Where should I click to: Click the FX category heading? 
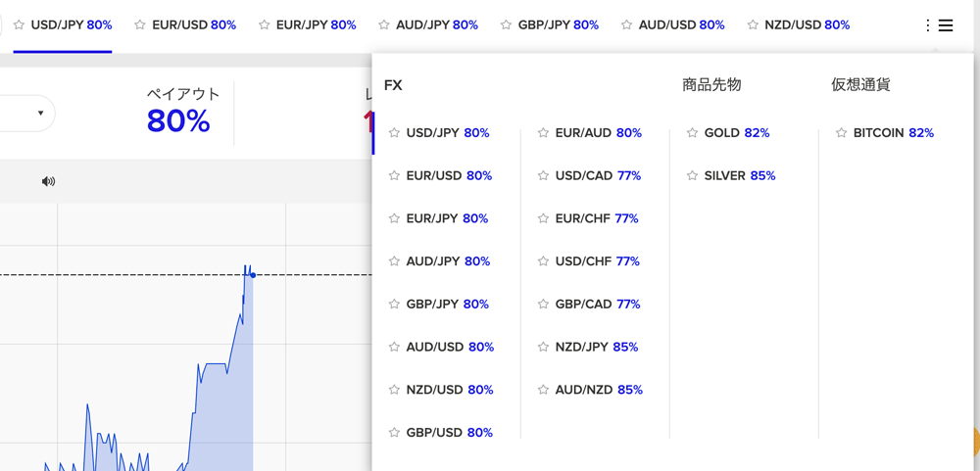click(393, 85)
